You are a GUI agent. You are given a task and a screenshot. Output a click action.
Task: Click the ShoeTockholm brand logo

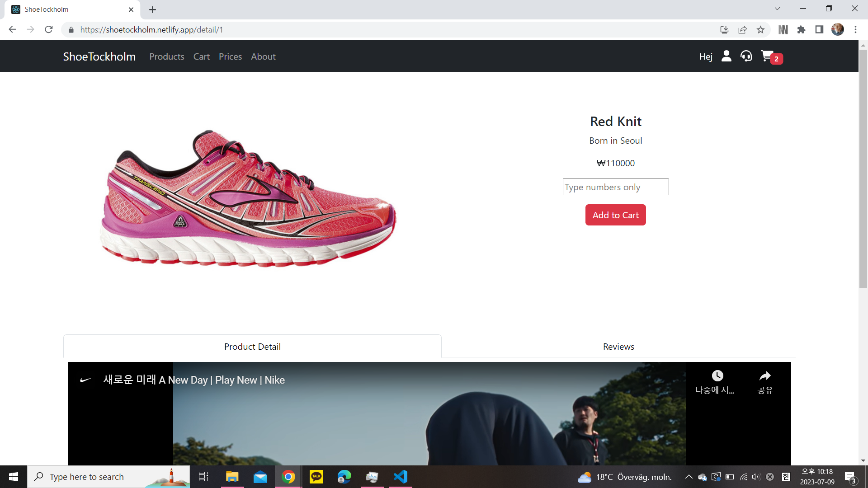99,56
